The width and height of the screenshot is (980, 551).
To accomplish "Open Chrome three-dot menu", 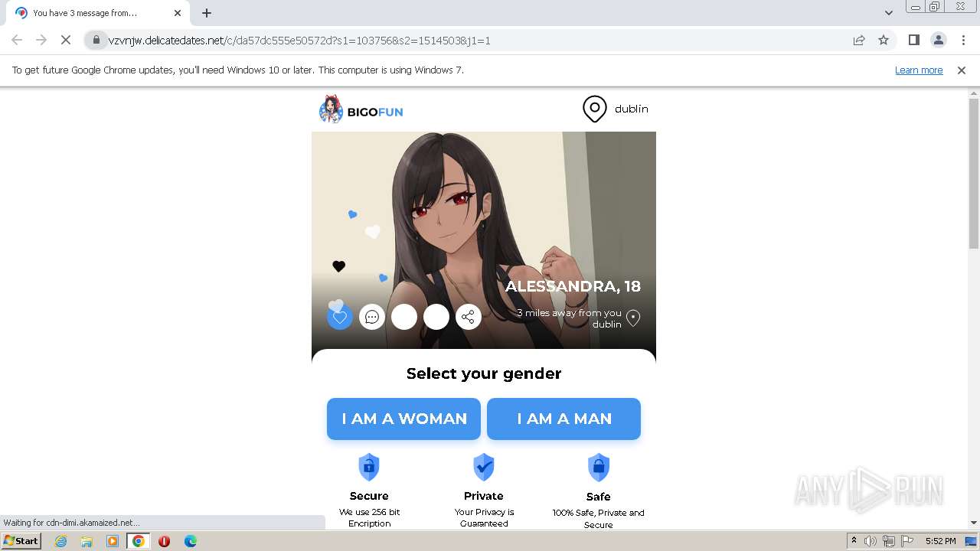I will (964, 40).
